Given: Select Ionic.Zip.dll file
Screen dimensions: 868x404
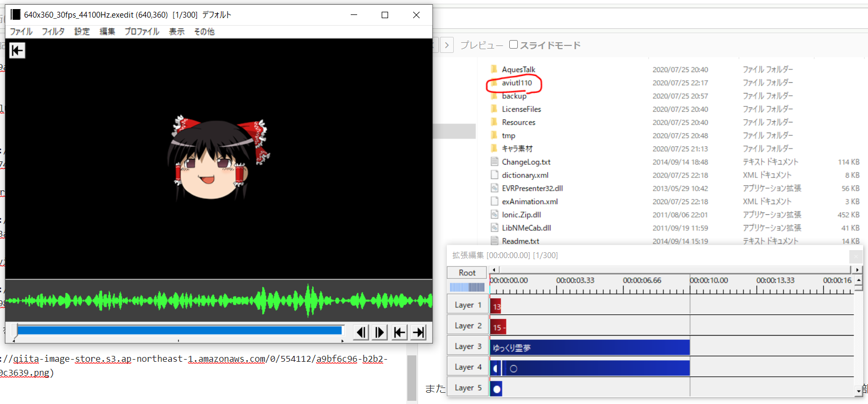Looking at the screenshot, I should [x=521, y=215].
